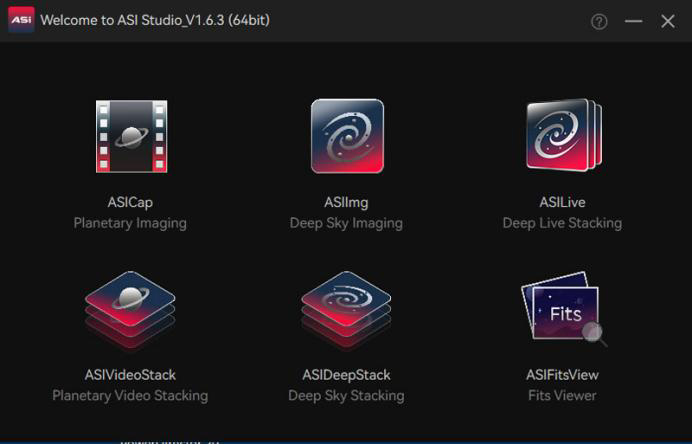Image resolution: width=692 pixels, height=444 pixels.
Task: Click the Deep Sky Stacking subtitle
Action: [x=346, y=396]
